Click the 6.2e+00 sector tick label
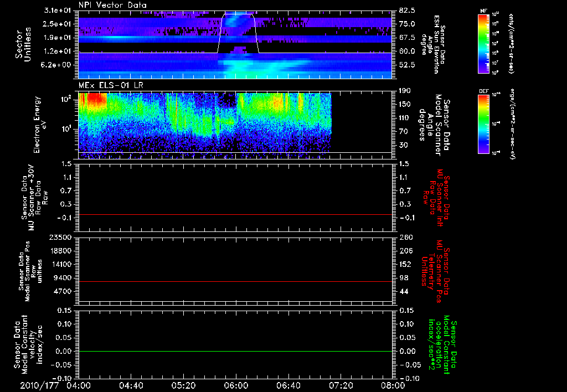567x392 pixels. (x=55, y=65)
